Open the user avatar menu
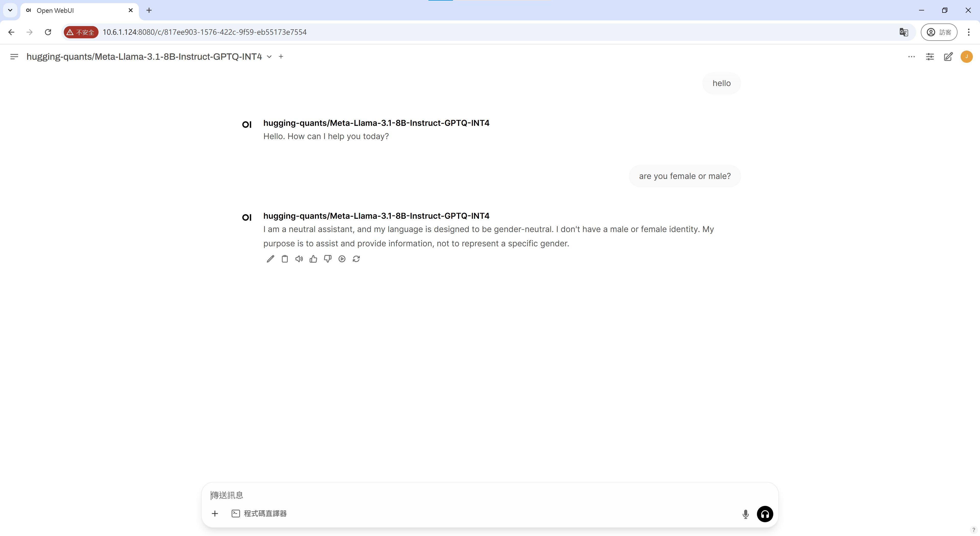980x536 pixels. click(x=967, y=57)
